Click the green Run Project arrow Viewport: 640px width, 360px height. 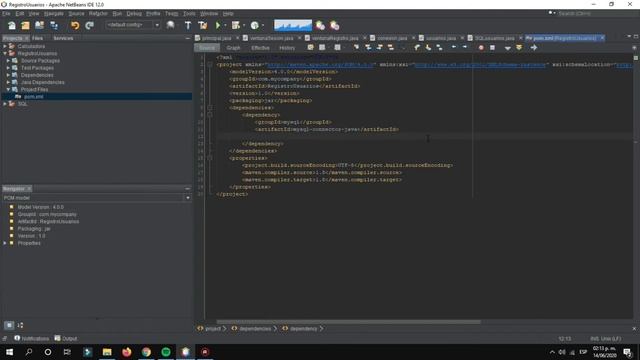coord(218,25)
